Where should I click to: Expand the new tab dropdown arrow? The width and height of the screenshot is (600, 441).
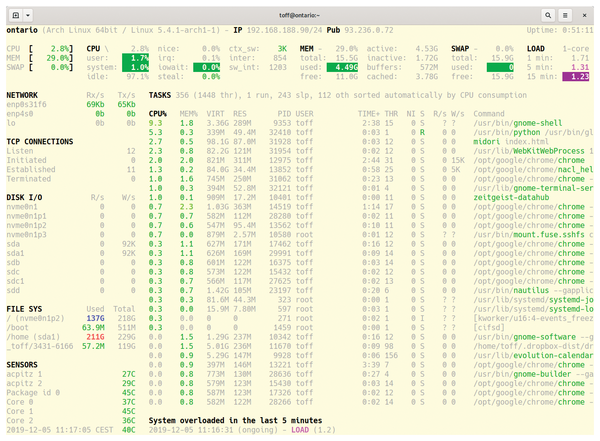click(x=28, y=15)
